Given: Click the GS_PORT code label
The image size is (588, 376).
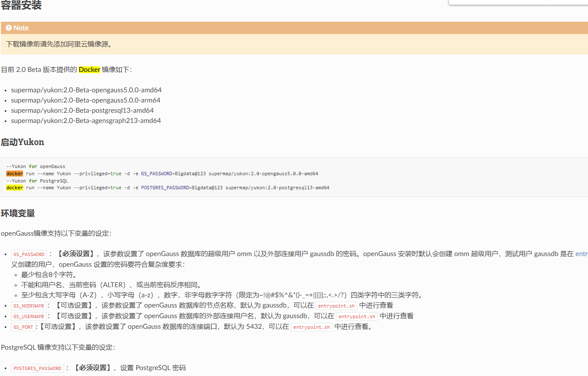Looking at the screenshot, I should 23,327.
